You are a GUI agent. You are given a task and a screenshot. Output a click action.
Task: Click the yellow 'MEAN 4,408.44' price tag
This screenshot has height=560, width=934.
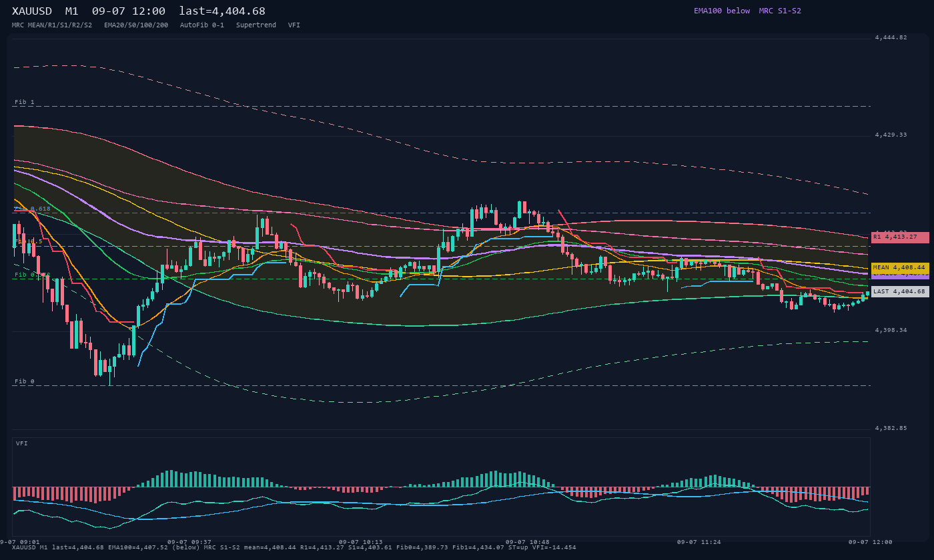pyautogui.click(x=900, y=267)
